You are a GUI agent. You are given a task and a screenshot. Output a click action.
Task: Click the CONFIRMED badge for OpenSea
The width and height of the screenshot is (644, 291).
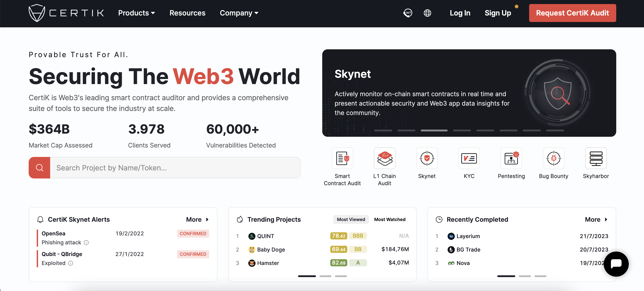point(193,234)
